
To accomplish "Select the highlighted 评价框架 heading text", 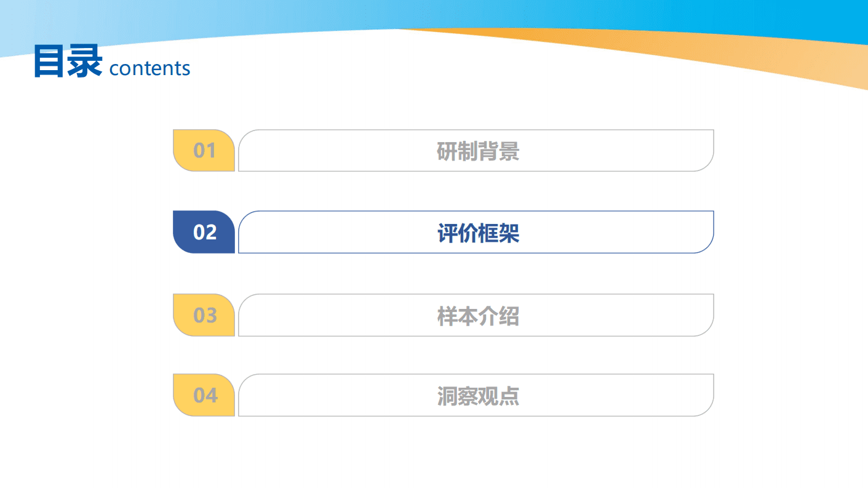I will click(478, 233).
